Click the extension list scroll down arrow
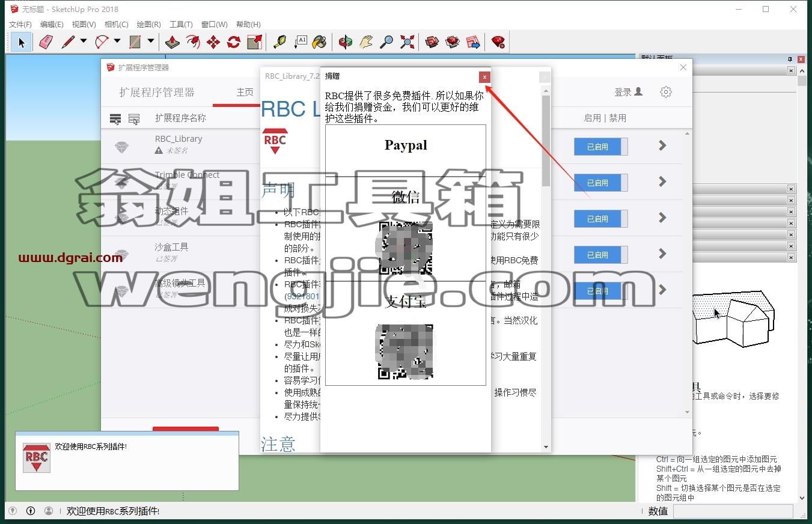 coord(688,412)
